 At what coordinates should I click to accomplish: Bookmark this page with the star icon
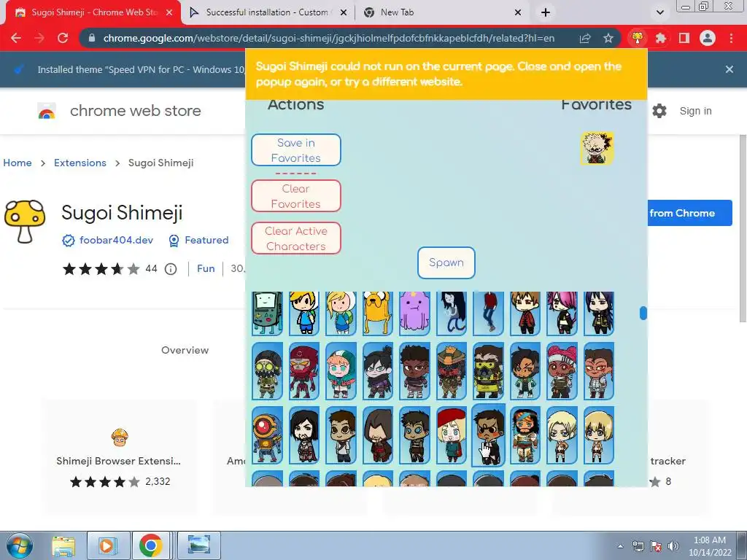coord(608,38)
